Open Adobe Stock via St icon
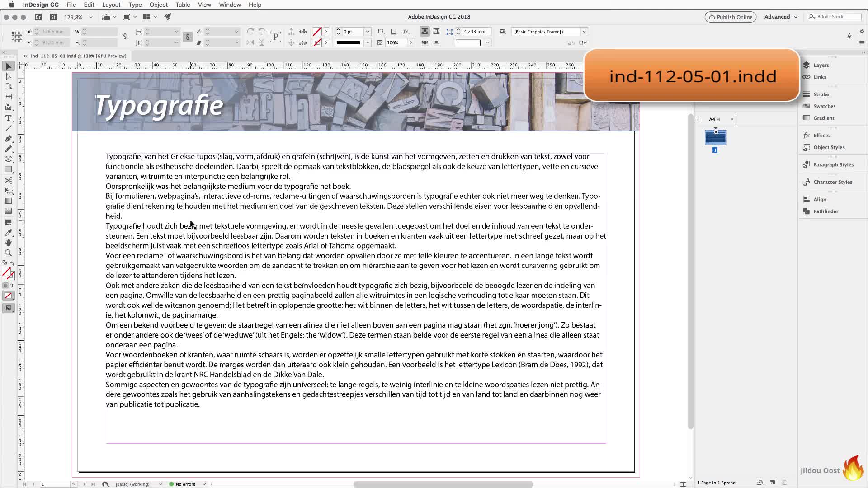Image resolution: width=868 pixels, height=488 pixels. click(53, 17)
